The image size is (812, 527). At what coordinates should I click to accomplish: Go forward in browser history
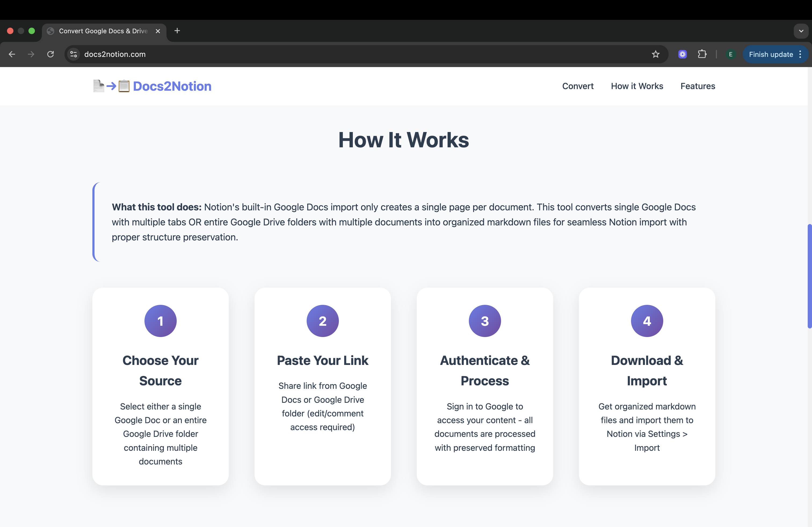tap(31, 54)
